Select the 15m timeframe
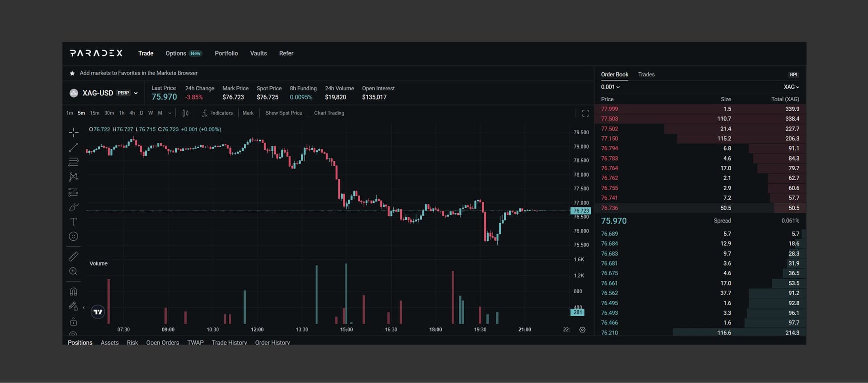The image size is (868, 383). [94, 113]
